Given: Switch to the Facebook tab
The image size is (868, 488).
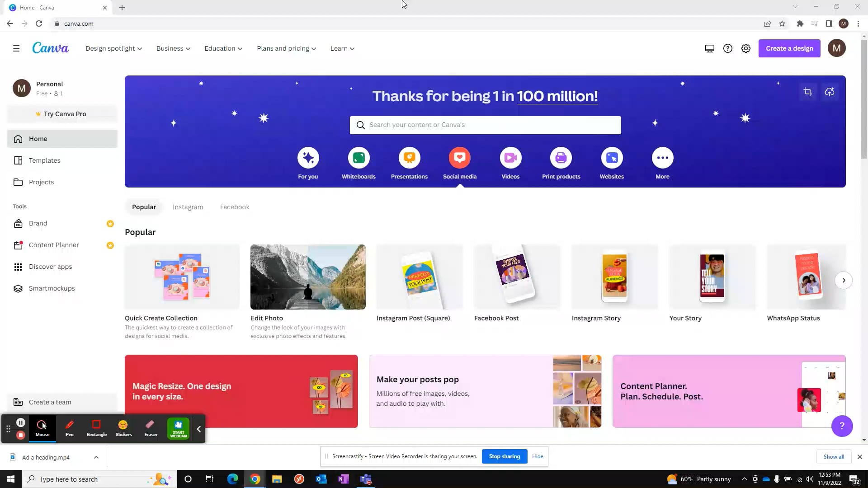Looking at the screenshot, I should coord(235,207).
